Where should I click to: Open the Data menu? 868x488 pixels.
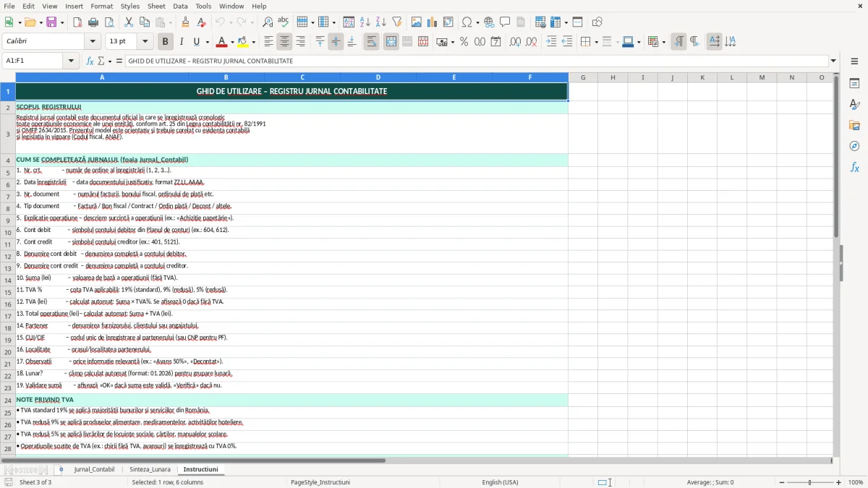point(180,6)
